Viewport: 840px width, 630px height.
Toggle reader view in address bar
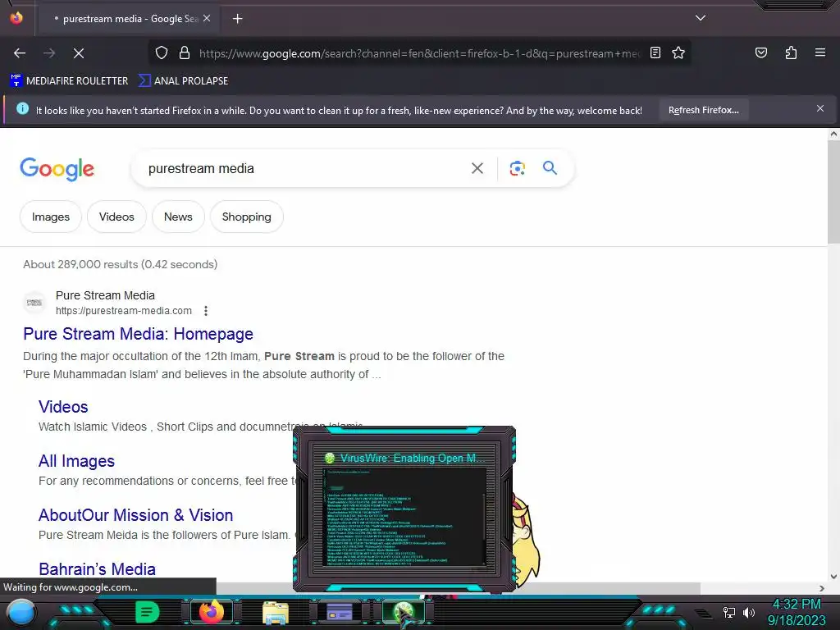coord(655,52)
